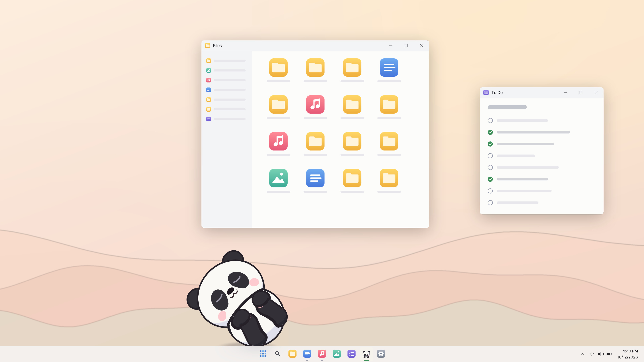Launch To Do app from taskbar
This screenshot has width=644, height=362.
[x=352, y=354]
